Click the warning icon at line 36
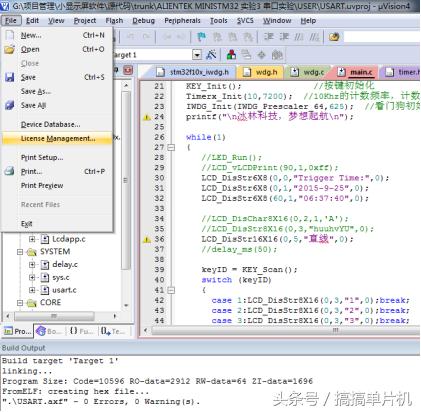Image resolution: width=421 pixels, height=412 pixels. (x=147, y=239)
